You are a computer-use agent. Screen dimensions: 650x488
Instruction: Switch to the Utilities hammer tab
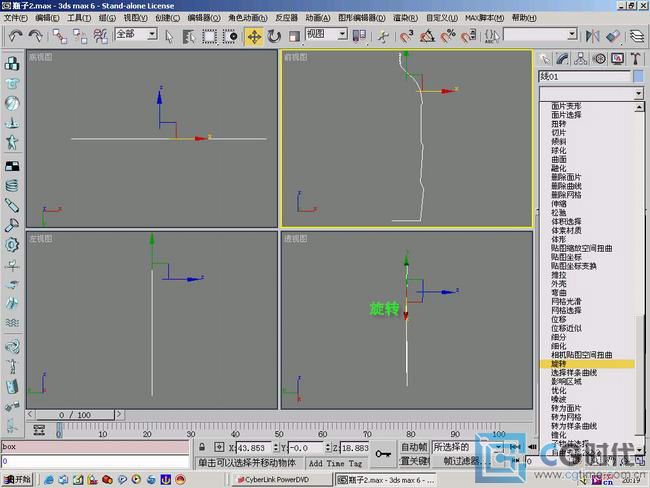635,59
